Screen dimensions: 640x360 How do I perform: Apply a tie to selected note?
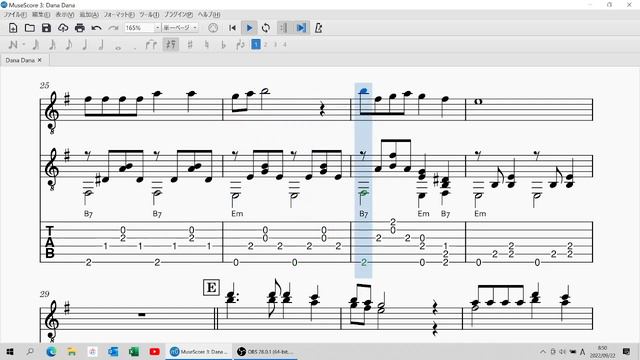pyautogui.click(x=151, y=44)
